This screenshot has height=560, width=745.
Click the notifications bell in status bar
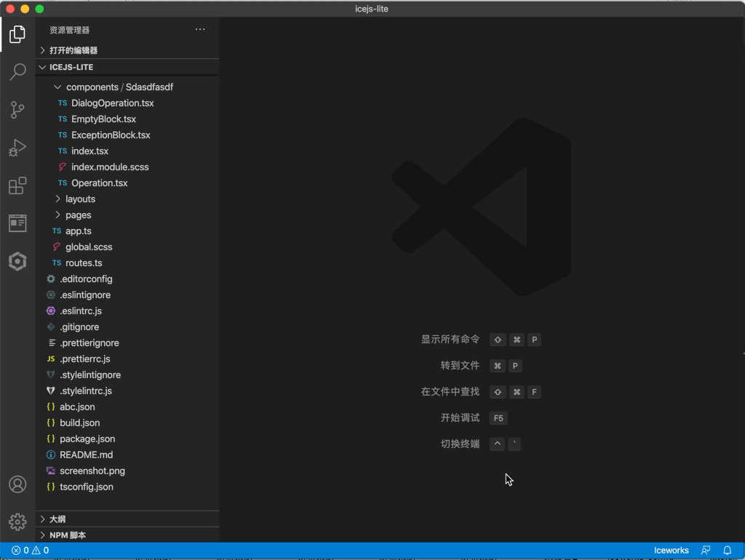727,551
